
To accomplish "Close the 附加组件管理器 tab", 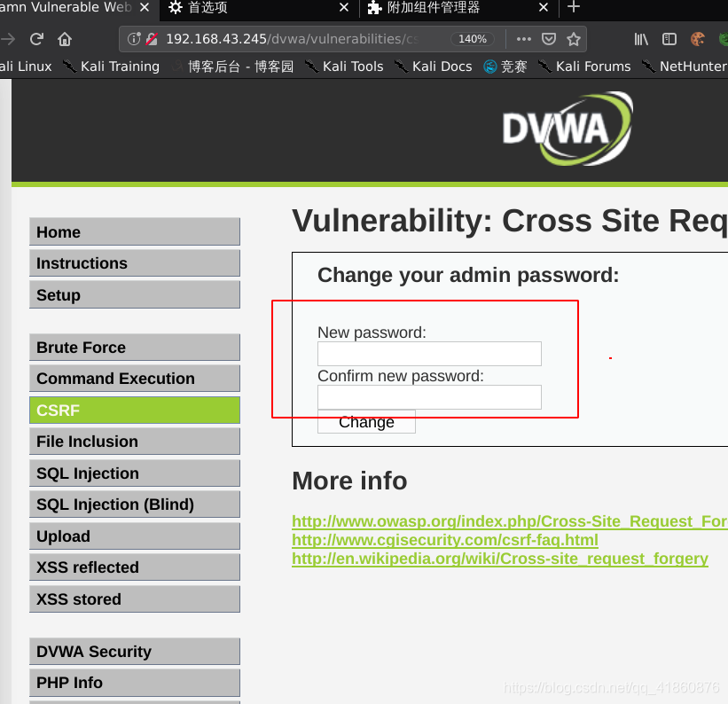I will coord(544,7).
